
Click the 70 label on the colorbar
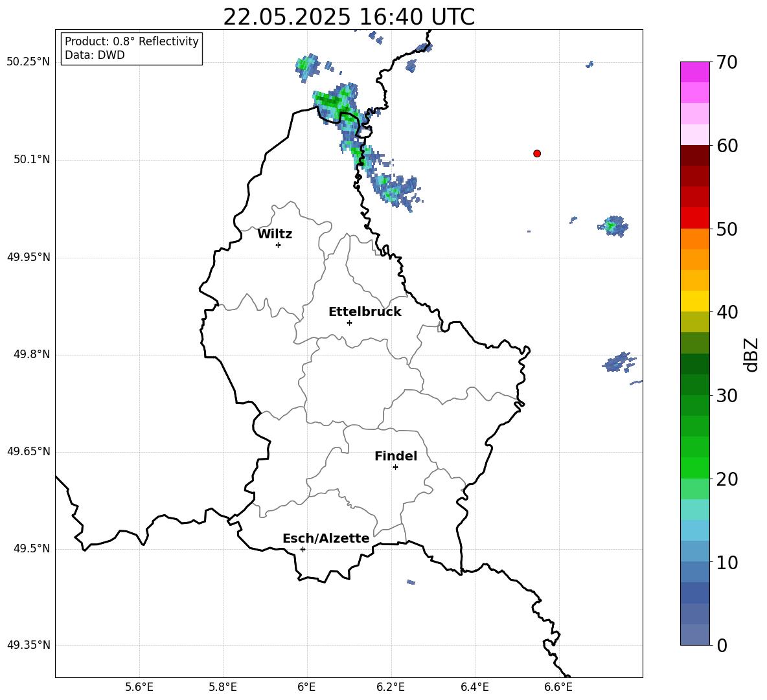(x=727, y=62)
